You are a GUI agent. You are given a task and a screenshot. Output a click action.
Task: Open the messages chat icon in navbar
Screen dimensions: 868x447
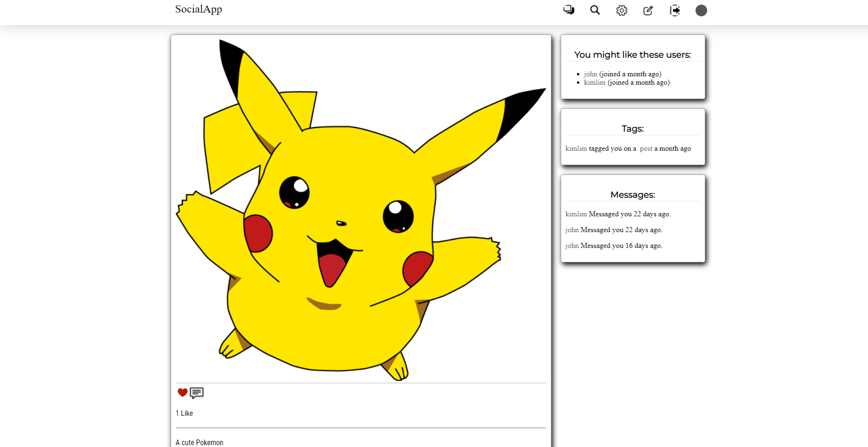569,10
